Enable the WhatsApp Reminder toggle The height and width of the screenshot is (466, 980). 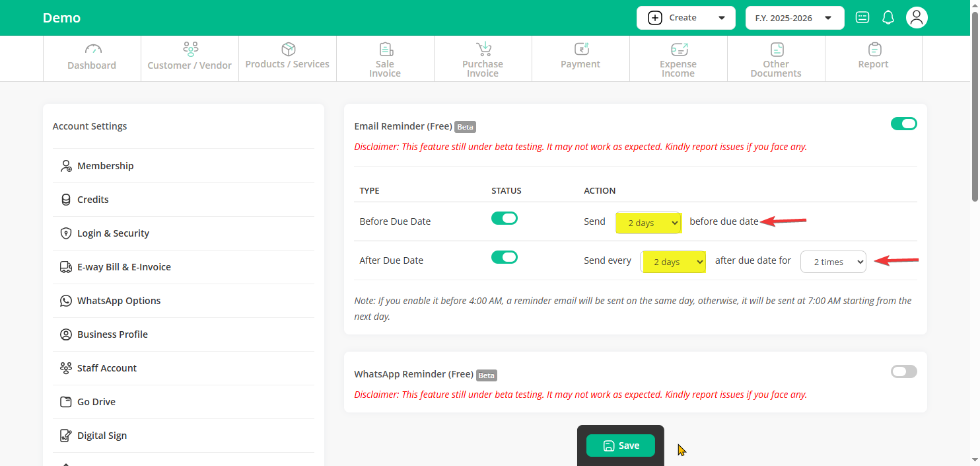(x=903, y=371)
